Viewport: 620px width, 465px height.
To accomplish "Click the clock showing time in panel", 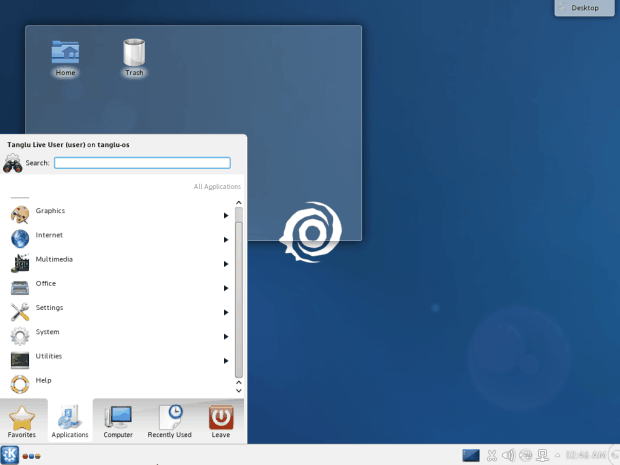I will pyautogui.click(x=586, y=455).
